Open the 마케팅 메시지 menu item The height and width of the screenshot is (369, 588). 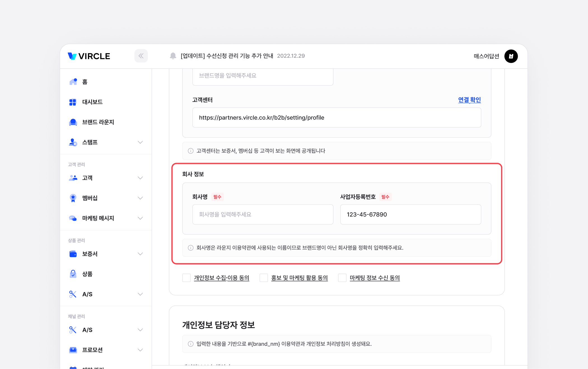point(98,218)
